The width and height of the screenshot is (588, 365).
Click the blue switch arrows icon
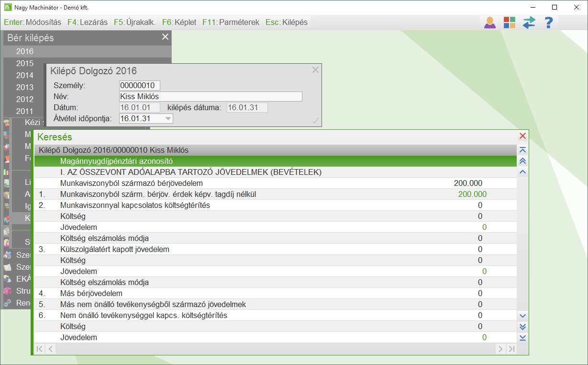[529, 23]
